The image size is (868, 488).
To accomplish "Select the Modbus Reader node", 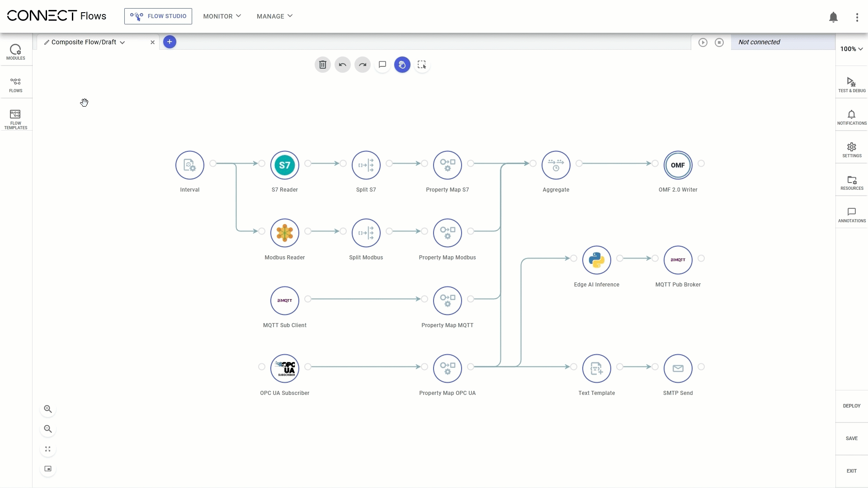I will [285, 233].
